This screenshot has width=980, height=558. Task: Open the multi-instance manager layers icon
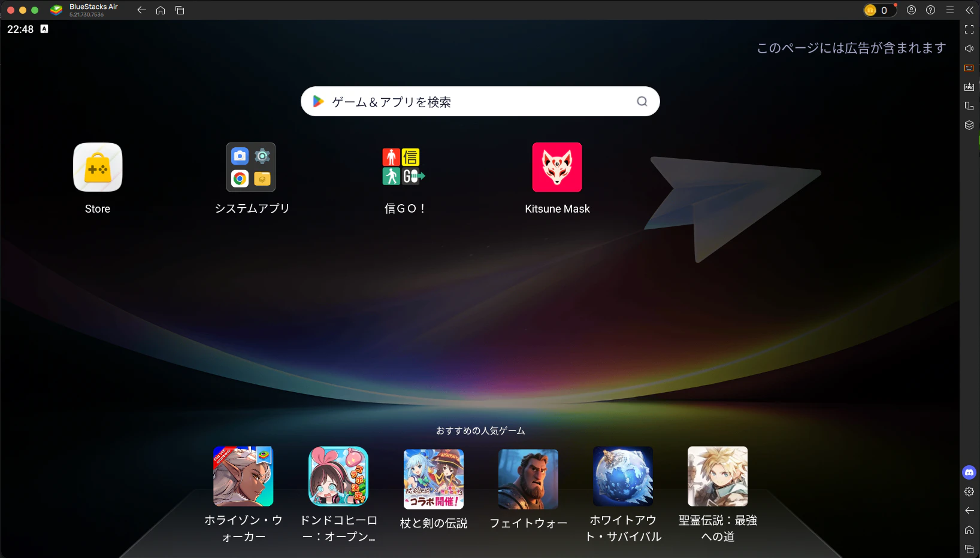coord(969,125)
